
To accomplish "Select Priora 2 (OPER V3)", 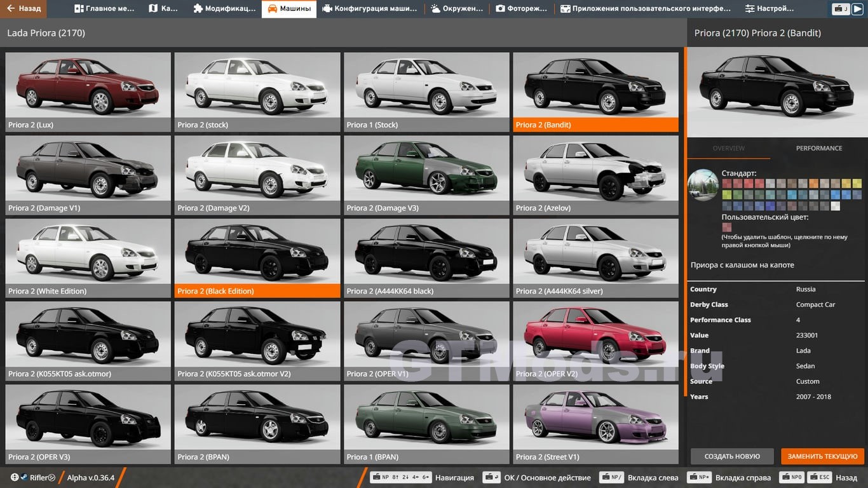I will (x=88, y=424).
